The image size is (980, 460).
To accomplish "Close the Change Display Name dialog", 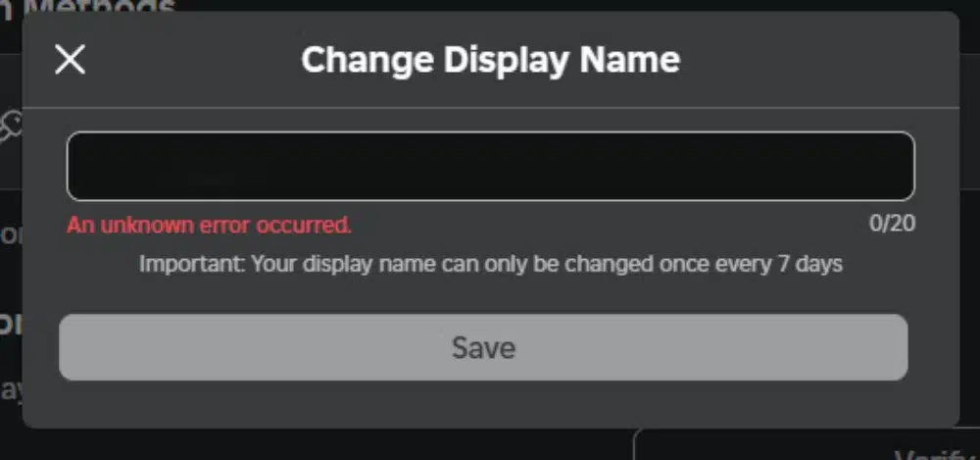I will tap(70, 60).
